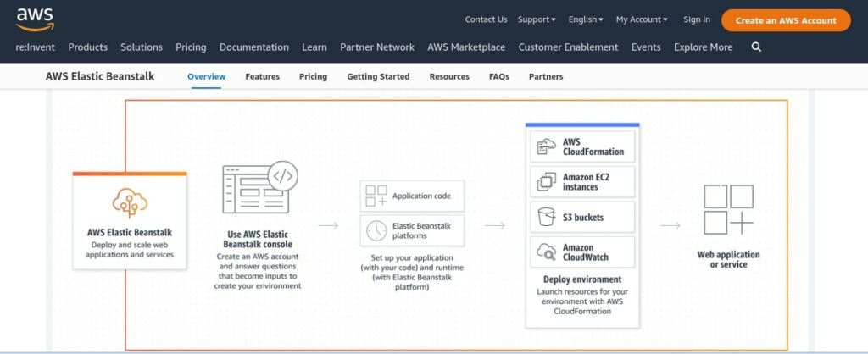
Task: Click the Deploy environment heading
Action: tap(582, 279)
